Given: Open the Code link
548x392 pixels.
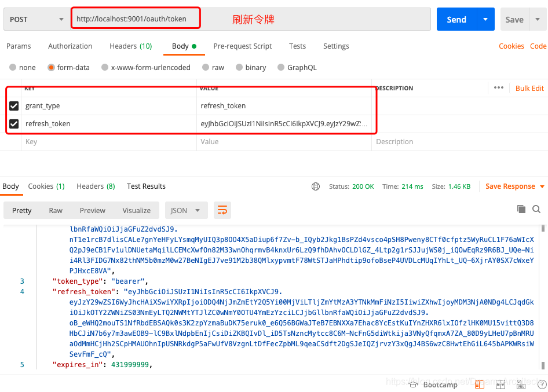Looking at the screenshot, I should pyautogui.click(x=538, y=46).
